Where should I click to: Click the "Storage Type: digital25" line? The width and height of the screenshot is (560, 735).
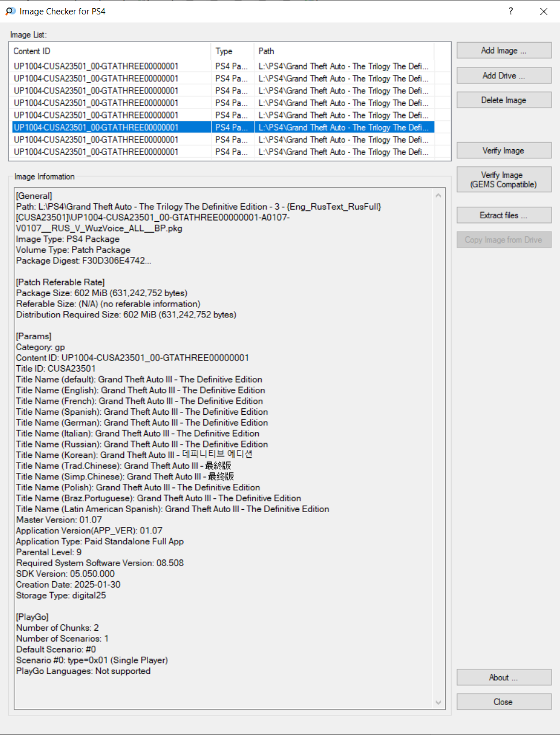coord(61,596)
